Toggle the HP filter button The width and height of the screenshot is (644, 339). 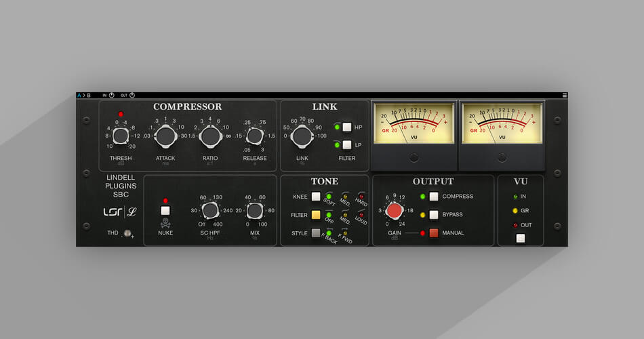347,127
